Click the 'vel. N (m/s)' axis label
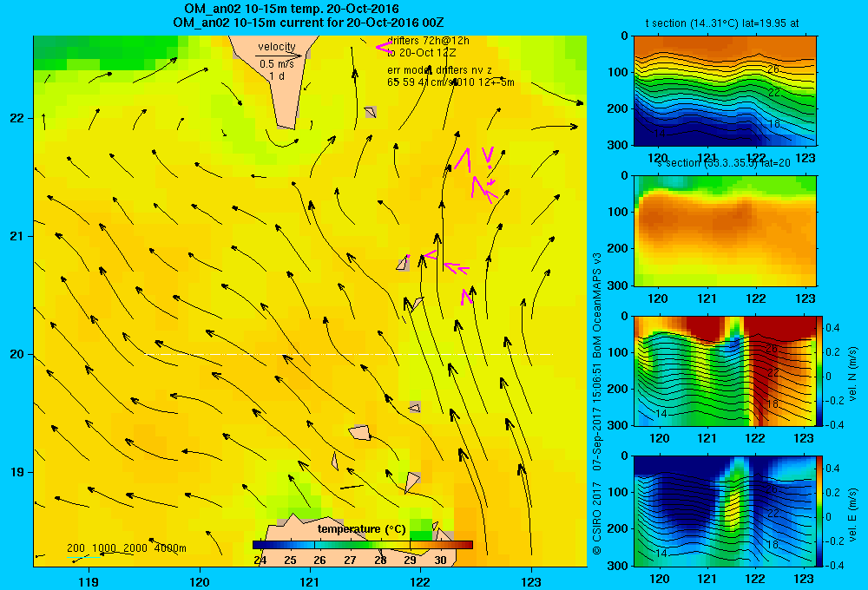This screenshot has height=590, width=868. tap(852, 374)
